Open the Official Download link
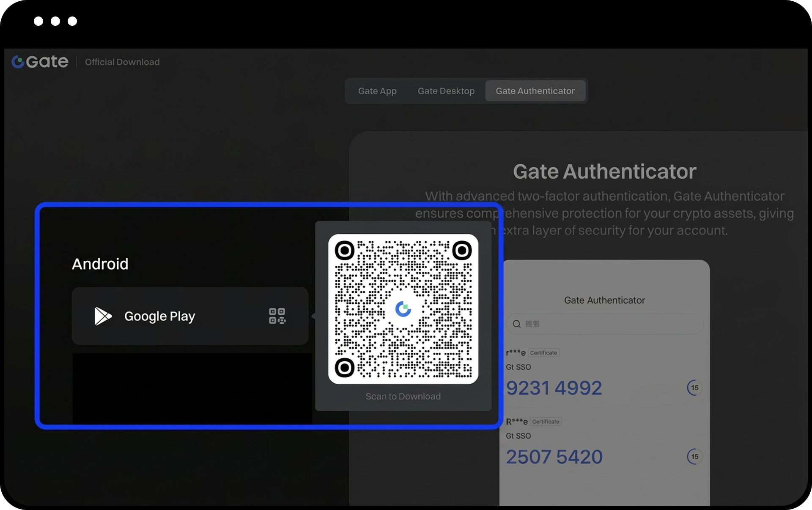This screenshot has width=812, height=510. [x=122, y=62]
